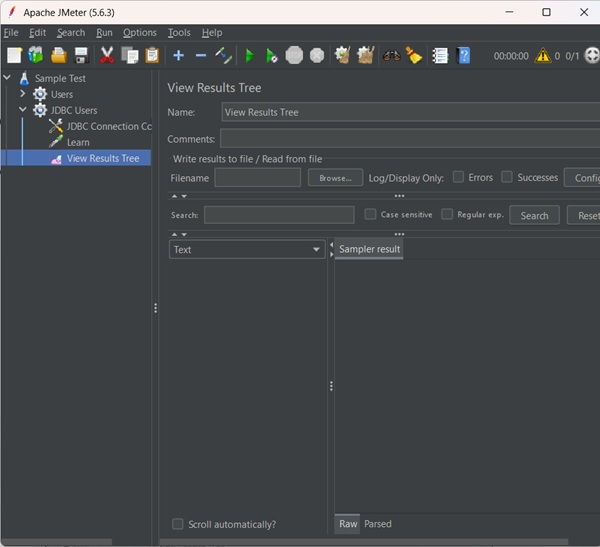600x547 pixels.
Task: Expand the Users thread group node
Action: 23,93
